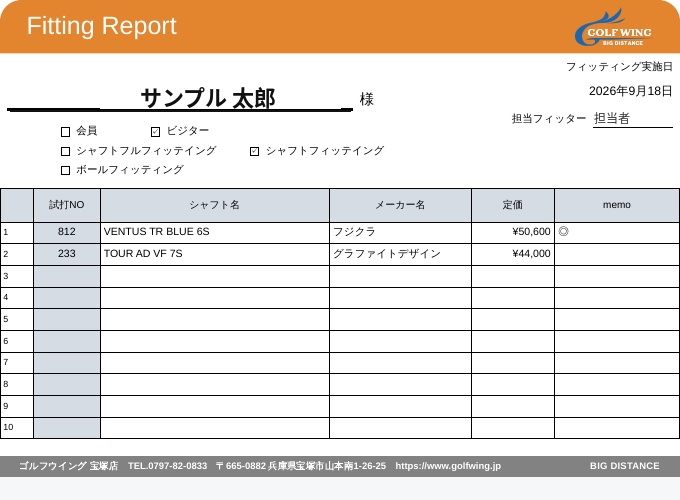Click the fitting date 2026年9月18日

click(x=631, y=91)
